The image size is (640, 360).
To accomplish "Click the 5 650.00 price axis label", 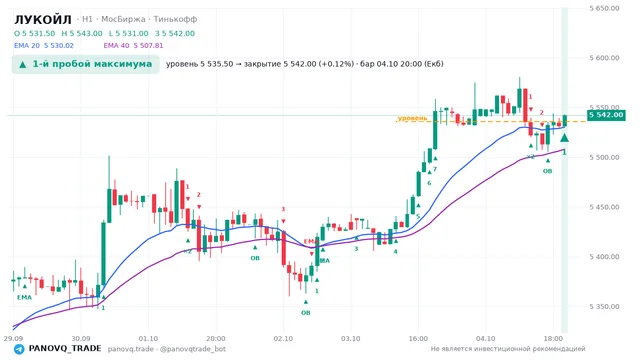I will click(x=604, y=8).
